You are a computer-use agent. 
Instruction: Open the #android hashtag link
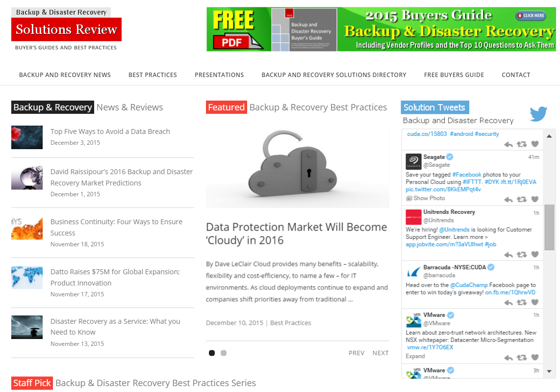tap(461, 134)
